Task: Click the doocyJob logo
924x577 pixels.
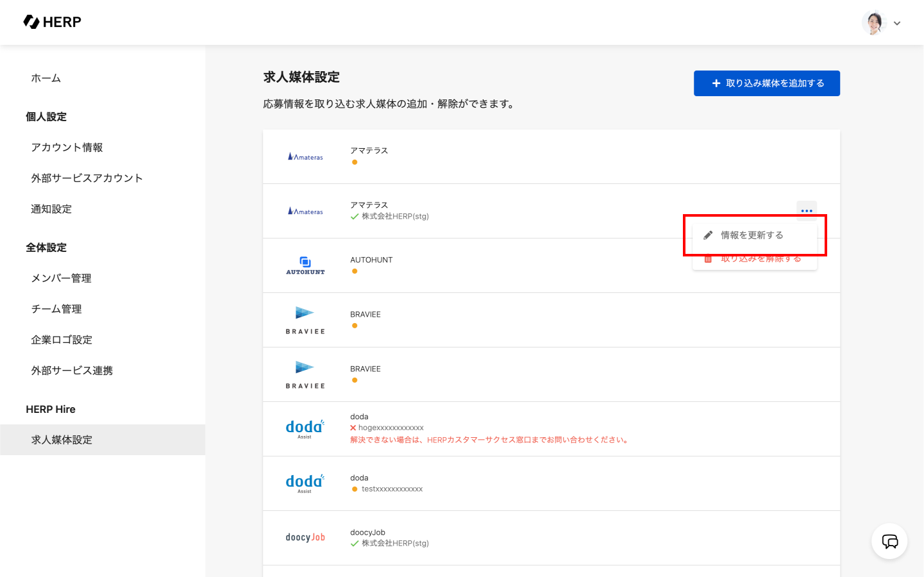Action: click(305, 538)
